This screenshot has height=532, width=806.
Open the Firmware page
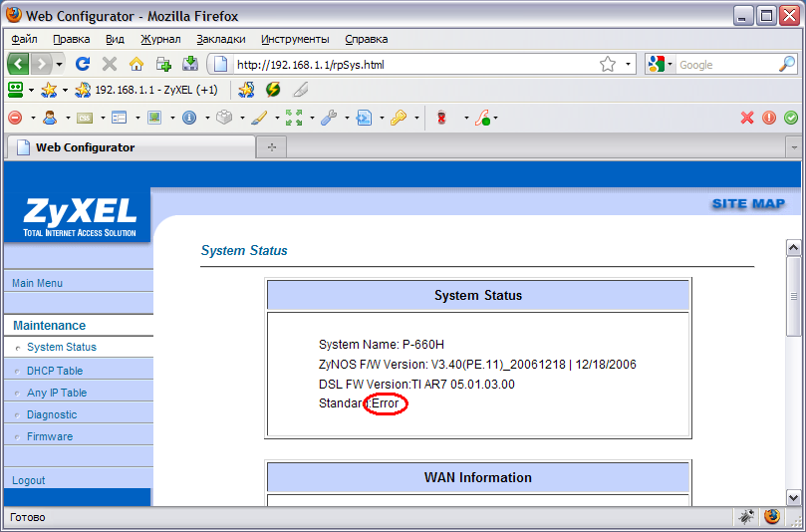click(x=50, y=436)
